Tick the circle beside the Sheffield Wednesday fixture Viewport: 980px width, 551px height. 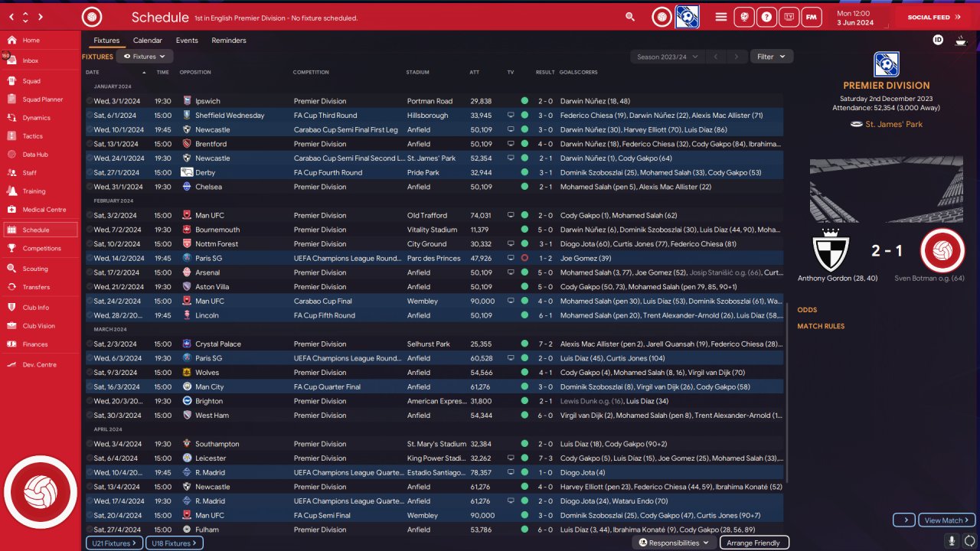tap(89, 116)
